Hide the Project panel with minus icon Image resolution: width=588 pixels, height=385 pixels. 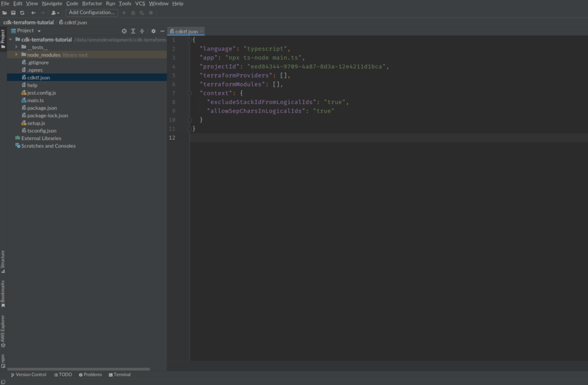(x=163, y=31)
